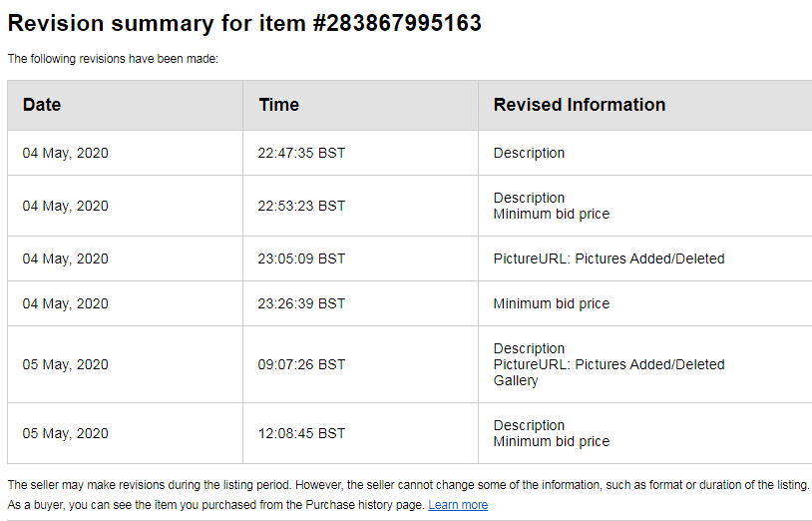Click the date in the 12:08:45 row
This screenshot has height=521, width=812.
point(66,433)
